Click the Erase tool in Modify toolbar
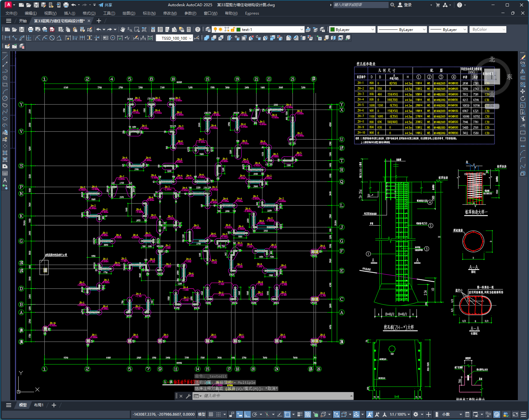 (523, 57)
